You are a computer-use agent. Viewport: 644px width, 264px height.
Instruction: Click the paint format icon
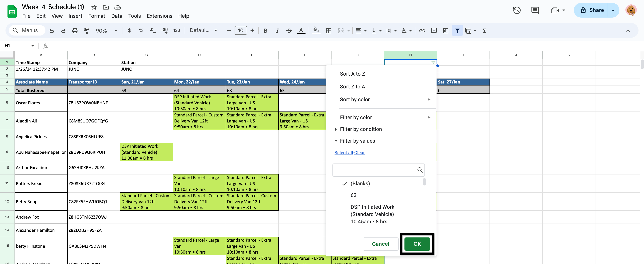point(87,30)
